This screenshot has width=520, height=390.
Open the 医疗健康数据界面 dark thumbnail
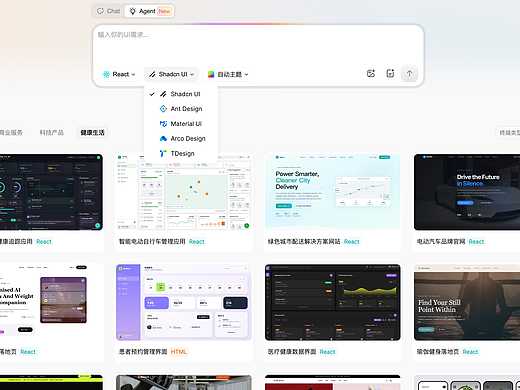pos(333,302)
